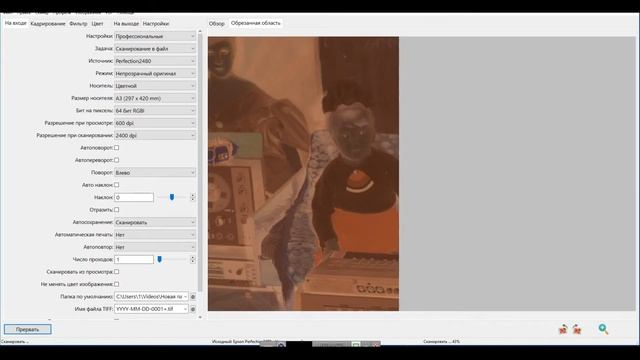Click the scanned preview image
Viewport: 640px width, 360px height.
tap(303, 173)
